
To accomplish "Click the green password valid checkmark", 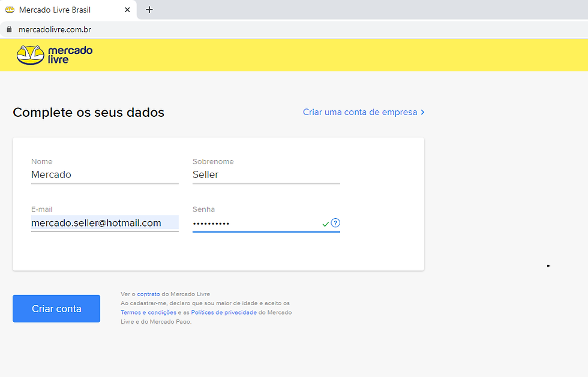I will pyautogui.click(x=325, y=224).
